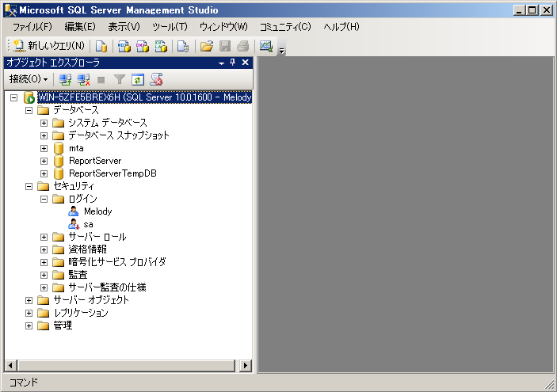Screen dimensions: 557x392
Task: Click the horizontal scrollbar left arrow
Action: pos(10,365)
